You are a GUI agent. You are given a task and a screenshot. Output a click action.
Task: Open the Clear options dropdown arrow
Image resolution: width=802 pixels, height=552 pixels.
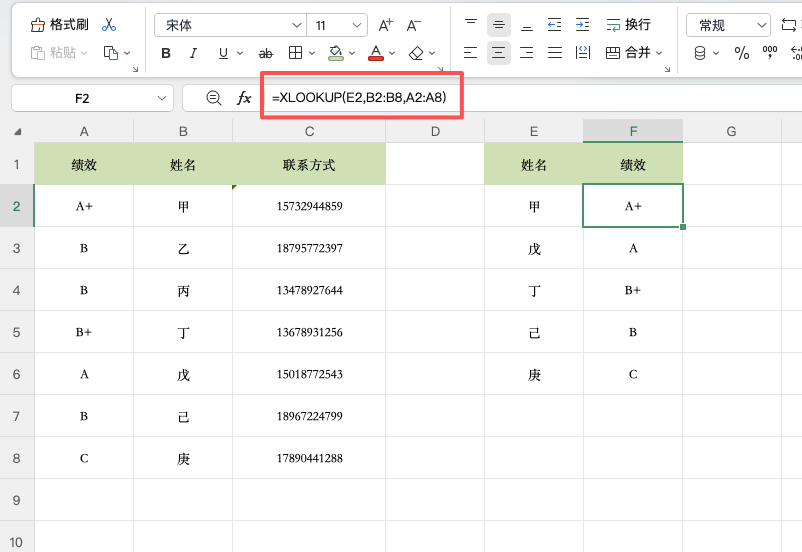432,53
